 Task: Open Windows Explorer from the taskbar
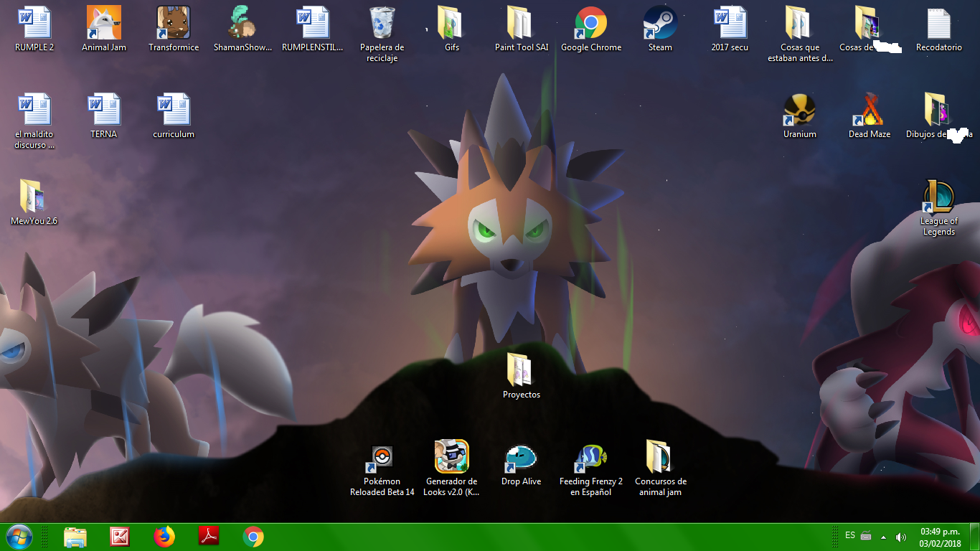tap(75, 537)
